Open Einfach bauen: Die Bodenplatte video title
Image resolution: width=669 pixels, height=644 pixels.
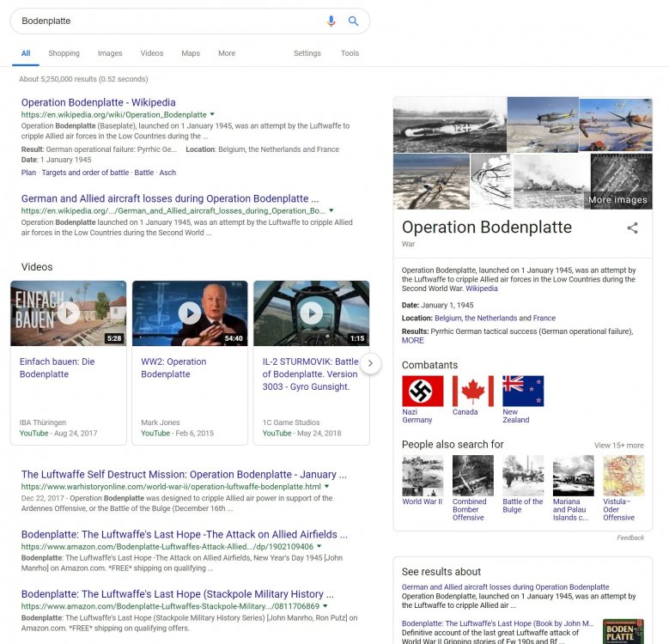(58, 368)
